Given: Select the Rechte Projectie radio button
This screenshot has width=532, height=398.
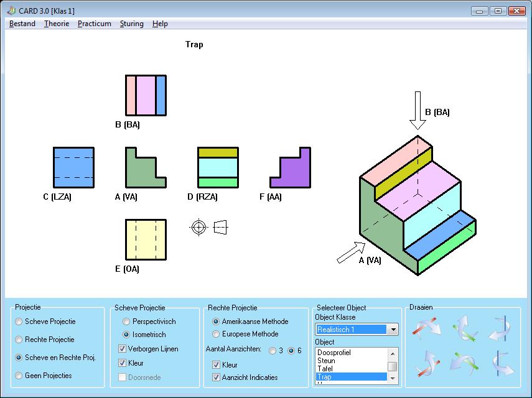Looking at the screenshot, I should (19, 340).
